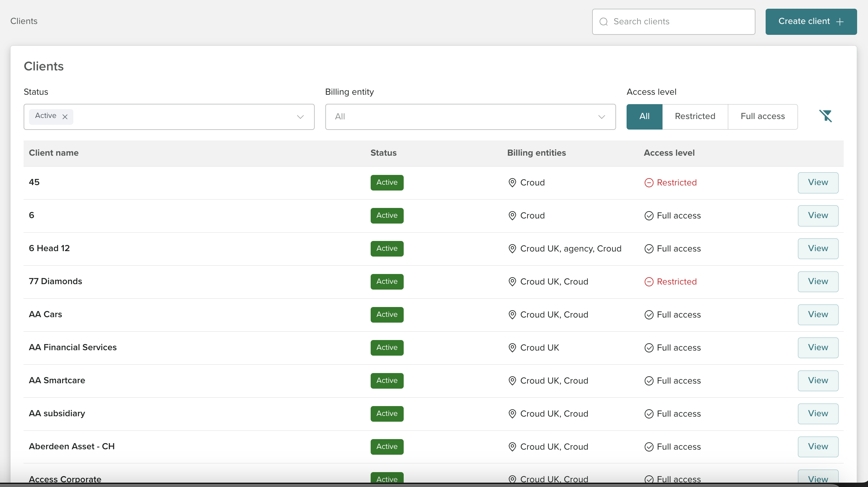Screen dimensions: 868x487
Task: Click restricted icon in the 45 row
Action: [x=649, y=183]
